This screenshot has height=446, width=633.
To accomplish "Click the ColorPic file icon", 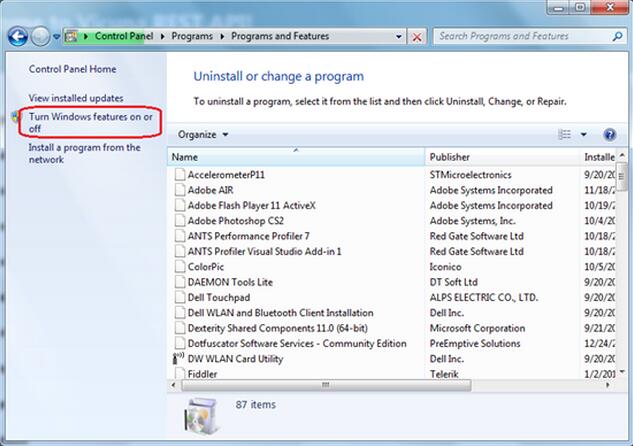I will click(x=180, y=267).
